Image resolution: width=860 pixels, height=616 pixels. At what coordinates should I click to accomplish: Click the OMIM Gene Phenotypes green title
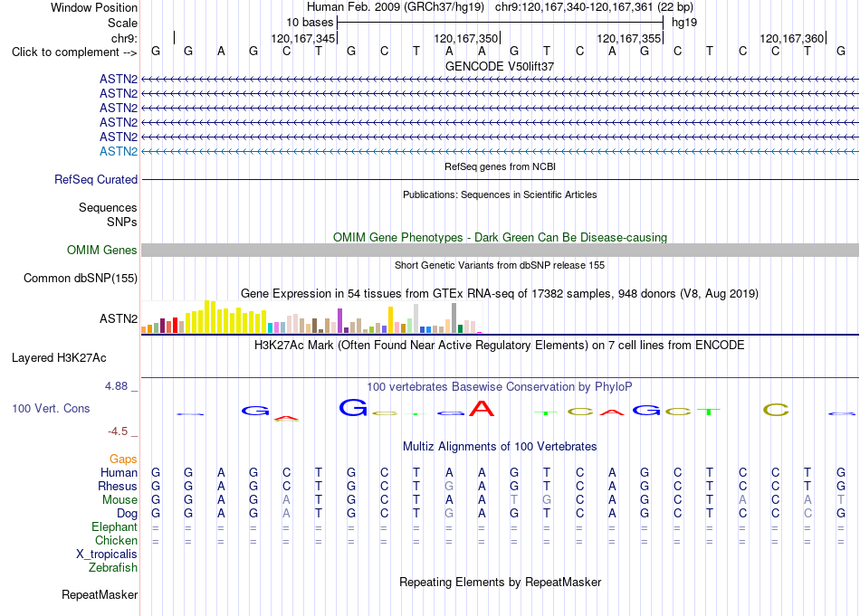tap(501, 237)
